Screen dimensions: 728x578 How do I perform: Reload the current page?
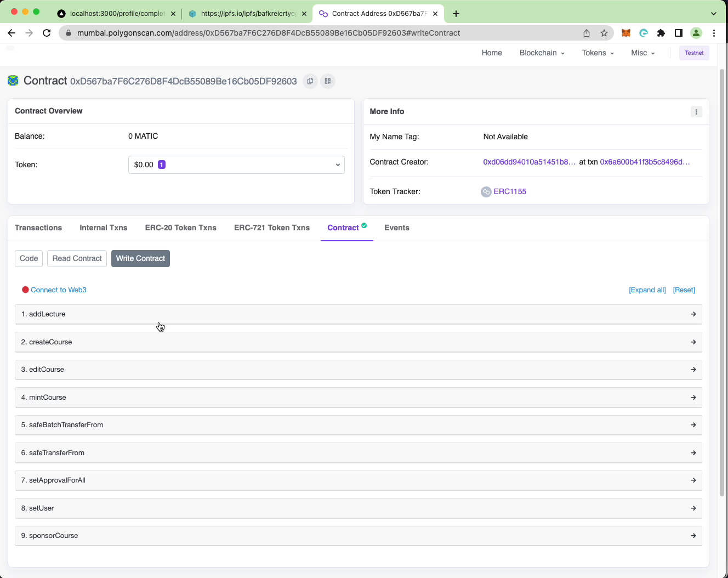[x=47, y=33]
